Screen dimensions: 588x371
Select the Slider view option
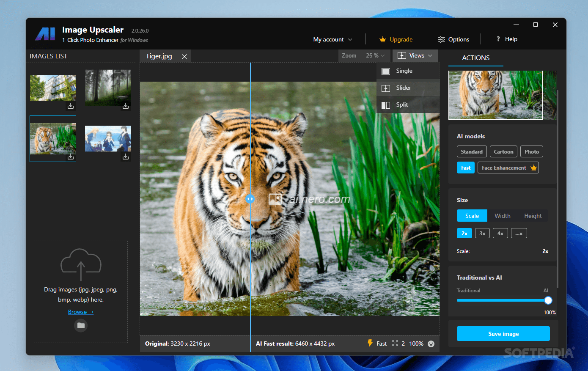408,88
